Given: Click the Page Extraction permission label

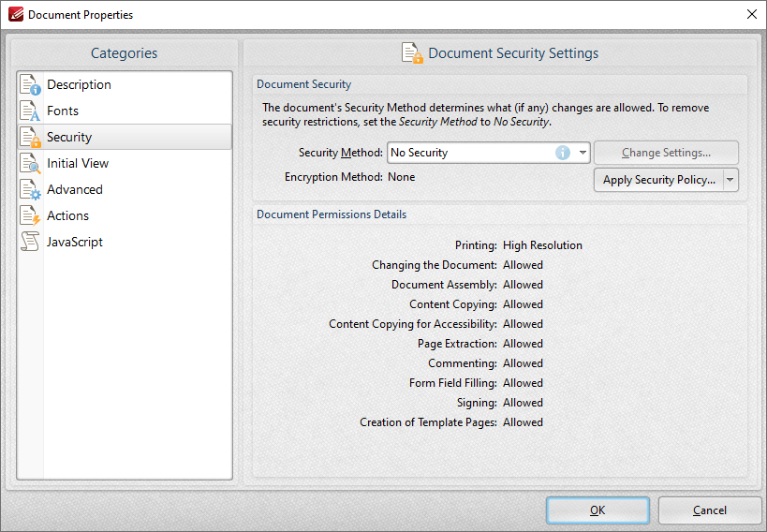Looking at the screenshot, I should pyautogui.click(x=457, y=344).
